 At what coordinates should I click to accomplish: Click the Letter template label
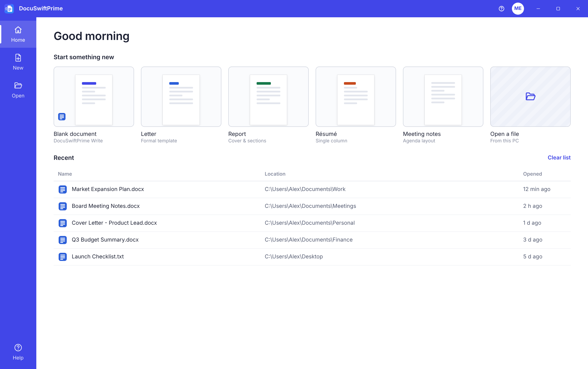point(149,134)
